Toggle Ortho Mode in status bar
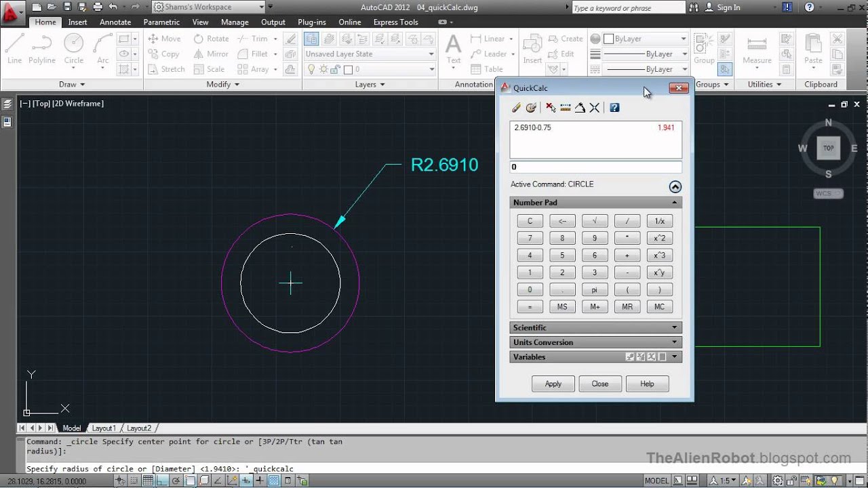 (162, 481)
